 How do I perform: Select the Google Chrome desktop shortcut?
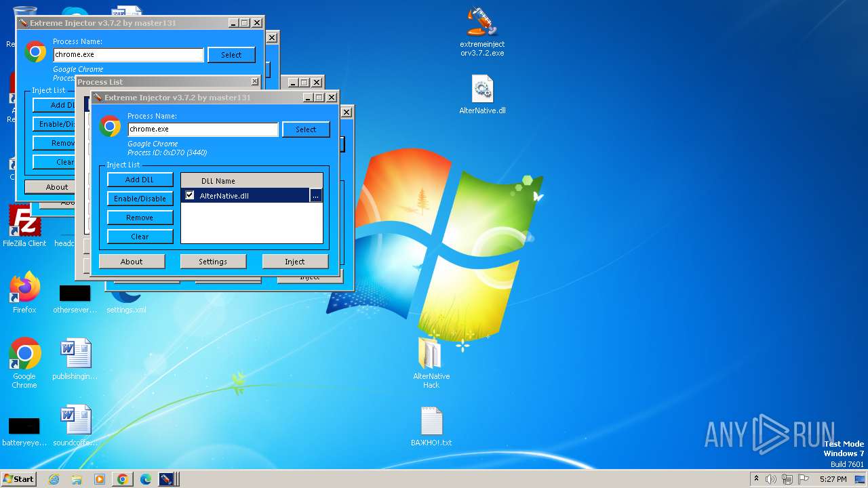pos(24,363)
